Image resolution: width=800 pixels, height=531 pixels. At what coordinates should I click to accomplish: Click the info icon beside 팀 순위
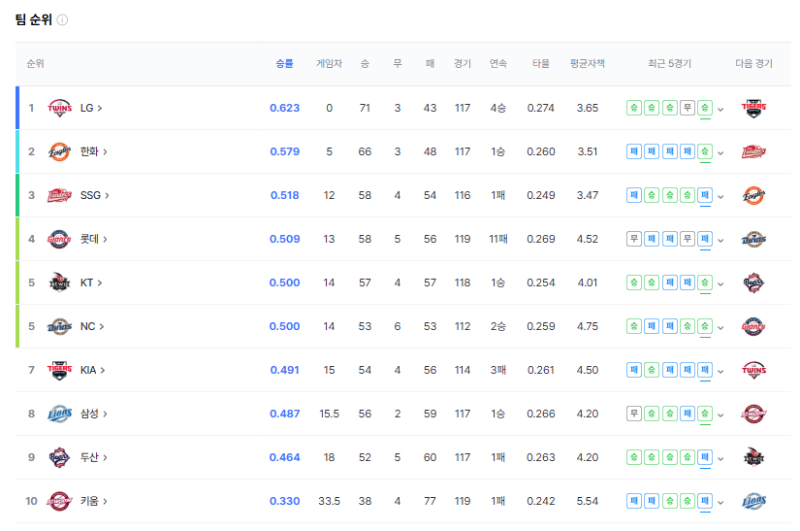[x=62, y=20]
